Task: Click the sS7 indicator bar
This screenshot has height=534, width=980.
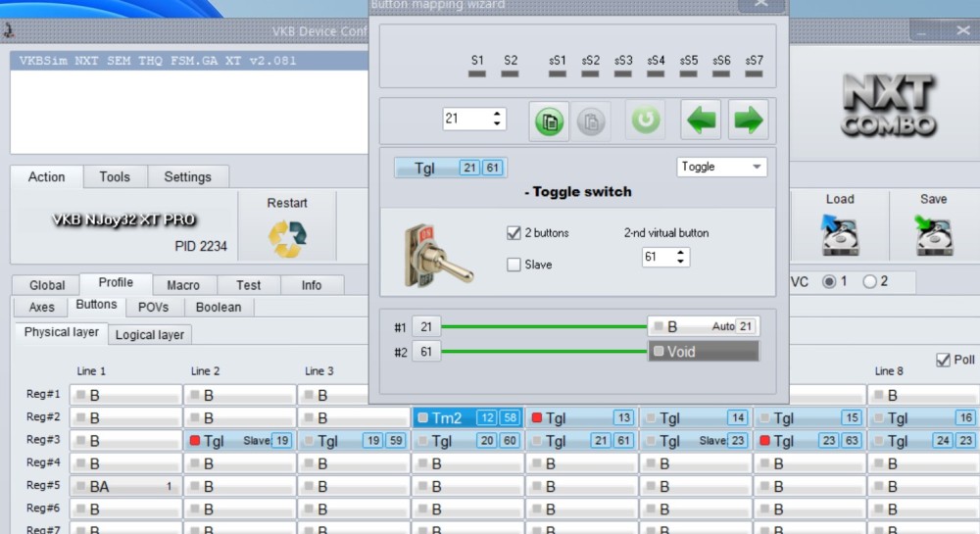Action: pos(754,73)
